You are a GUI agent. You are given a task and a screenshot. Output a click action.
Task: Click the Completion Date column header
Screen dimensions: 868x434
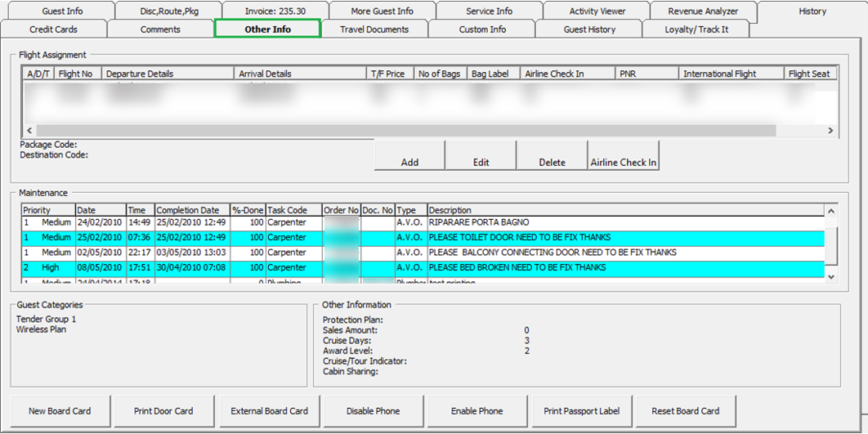[x=192, y=210]
